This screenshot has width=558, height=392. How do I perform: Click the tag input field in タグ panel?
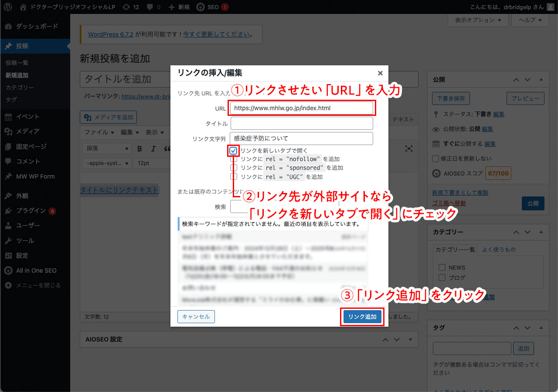472,348
